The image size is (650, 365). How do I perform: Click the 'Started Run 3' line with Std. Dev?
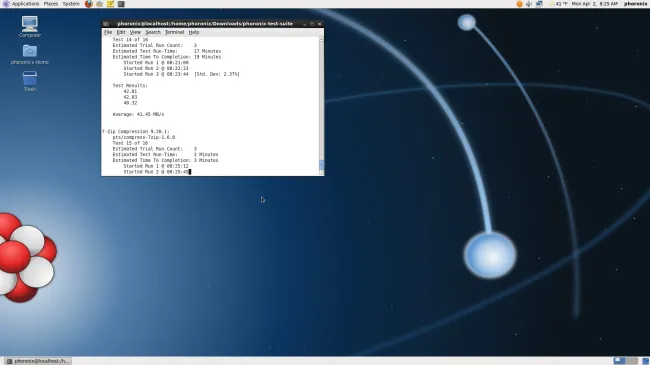tap(181, 74)
